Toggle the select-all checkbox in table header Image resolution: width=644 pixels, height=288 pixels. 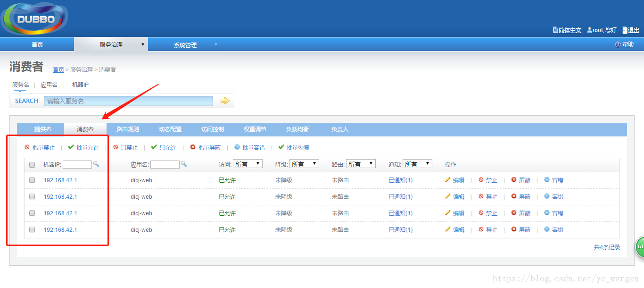32,165
